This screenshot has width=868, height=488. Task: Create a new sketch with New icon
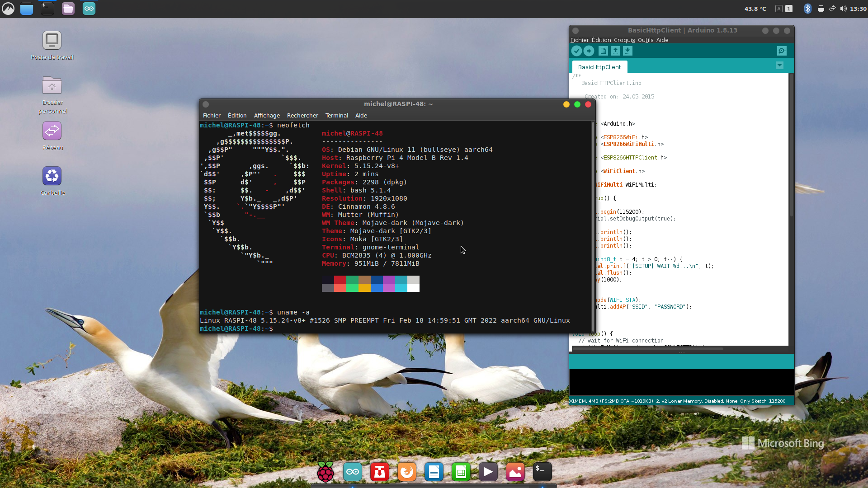(603, 51)
